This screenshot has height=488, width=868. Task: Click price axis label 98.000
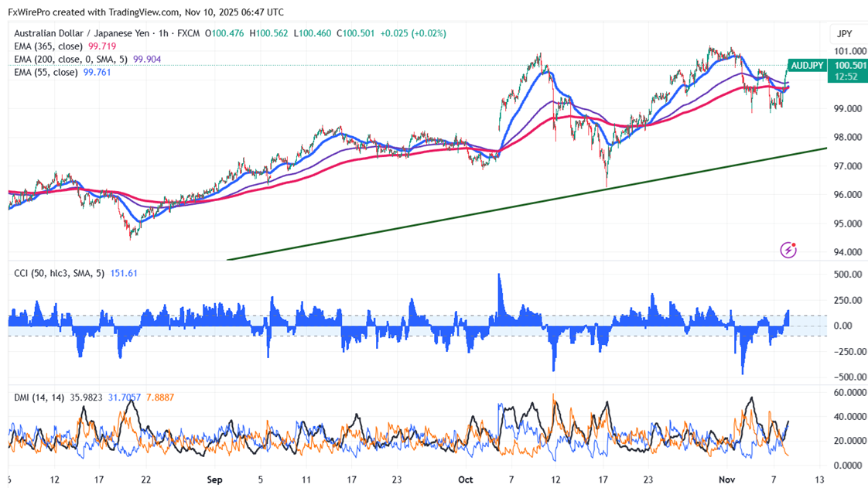[x=848, y=137]
